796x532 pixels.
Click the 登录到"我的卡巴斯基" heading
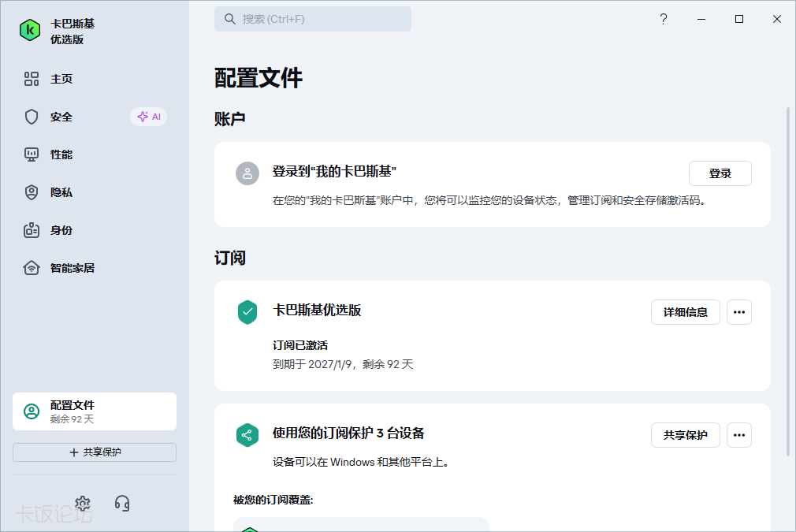[334, 172]
